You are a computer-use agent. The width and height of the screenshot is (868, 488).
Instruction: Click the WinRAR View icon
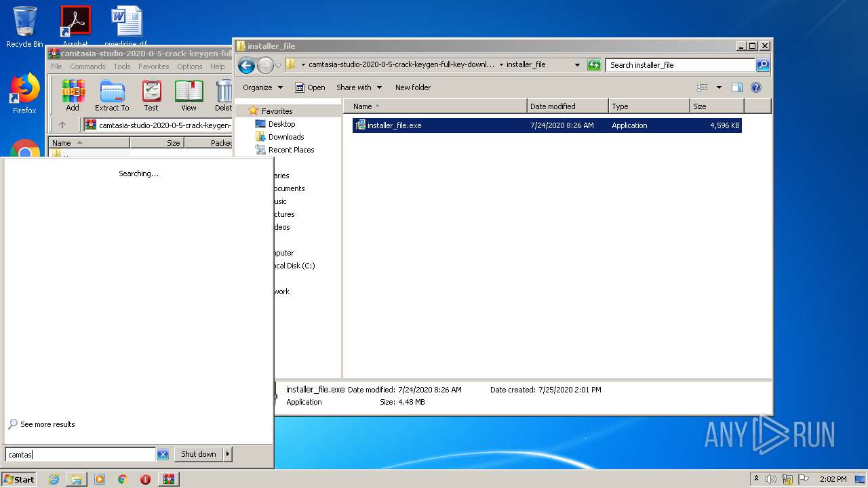(189, 95)
